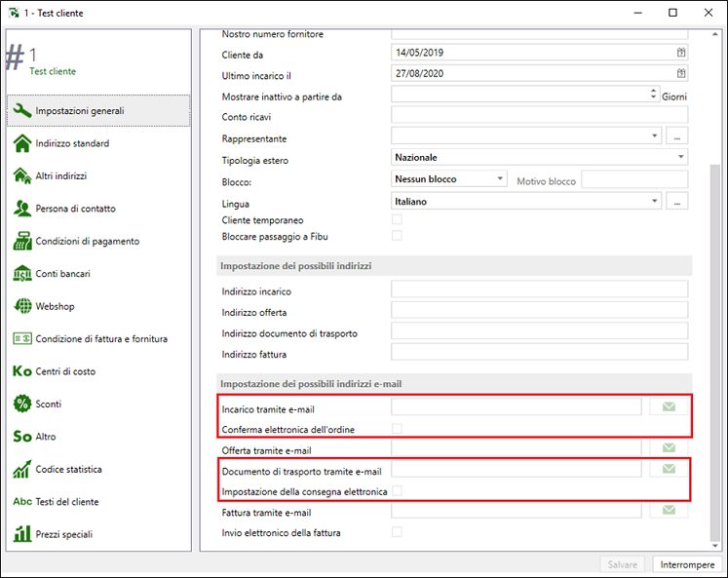The height and width of the screenshot is (578, 728).
Task: Open the Blocco dropdown showing Nessun blocco
Action: pos(448,178)
